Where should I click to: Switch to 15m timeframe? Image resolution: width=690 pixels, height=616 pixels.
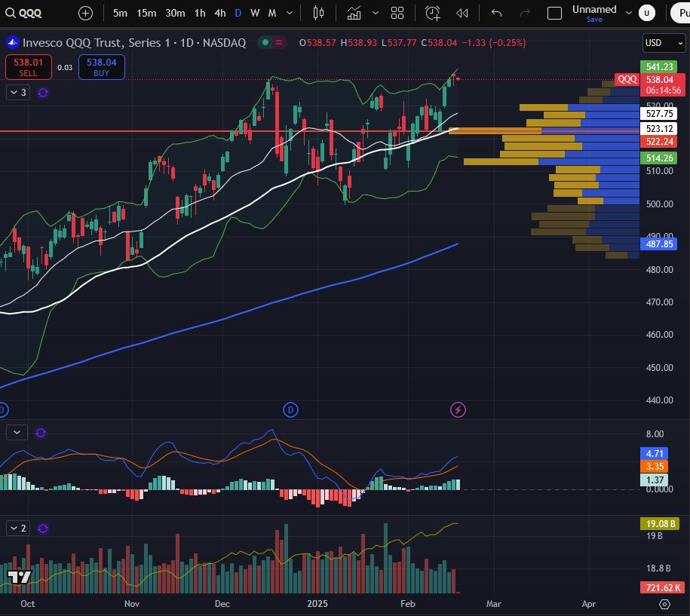tap(146, 14)
